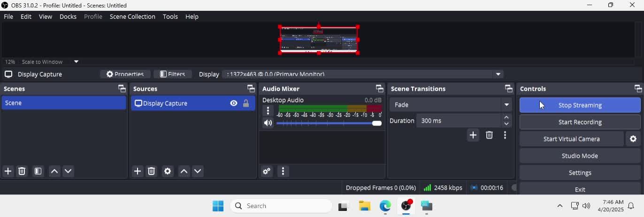
Task: Open the File menu
Action: pos(8,16)
